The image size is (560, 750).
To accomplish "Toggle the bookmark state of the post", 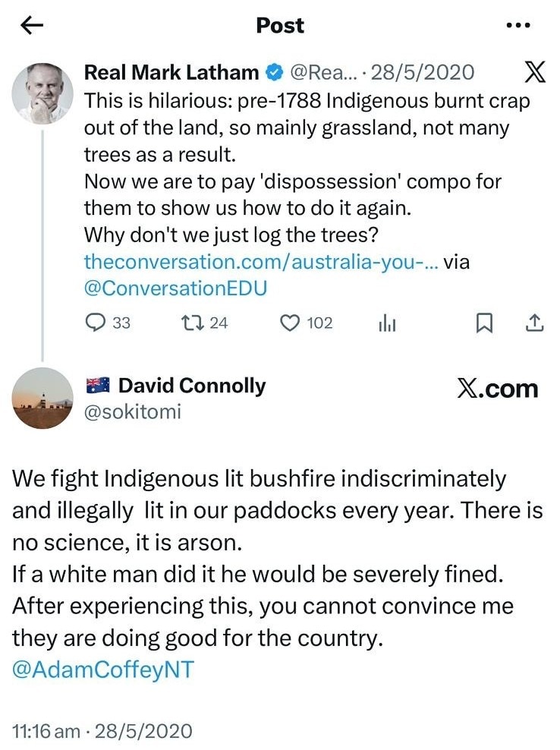I will coord(486,323).
